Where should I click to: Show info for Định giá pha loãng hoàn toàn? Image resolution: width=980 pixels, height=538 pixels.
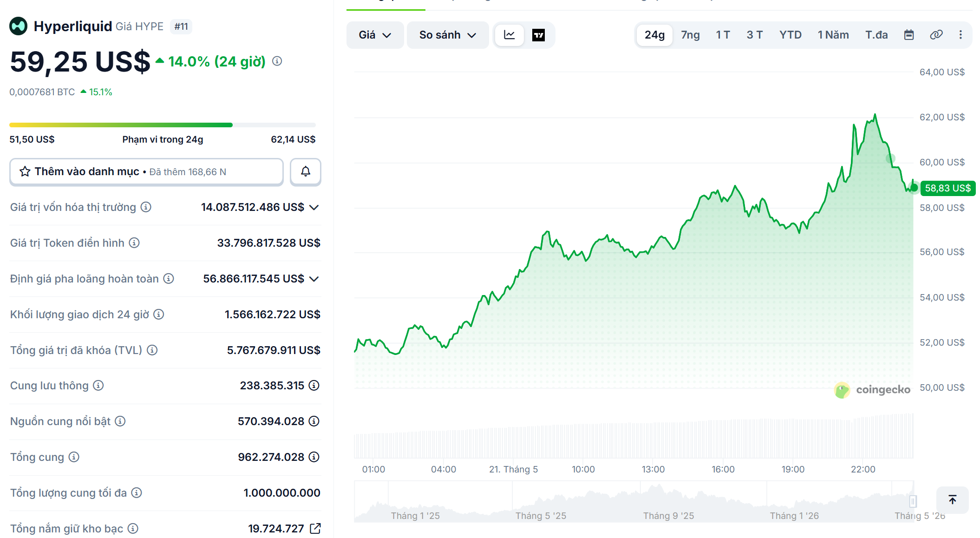[x=169, y=278]
